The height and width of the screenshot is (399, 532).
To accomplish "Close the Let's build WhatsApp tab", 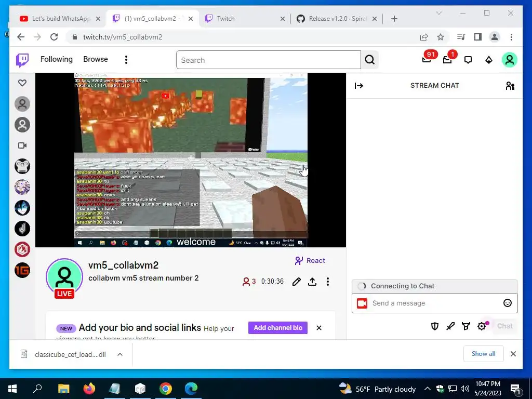I will click(98, 19).
